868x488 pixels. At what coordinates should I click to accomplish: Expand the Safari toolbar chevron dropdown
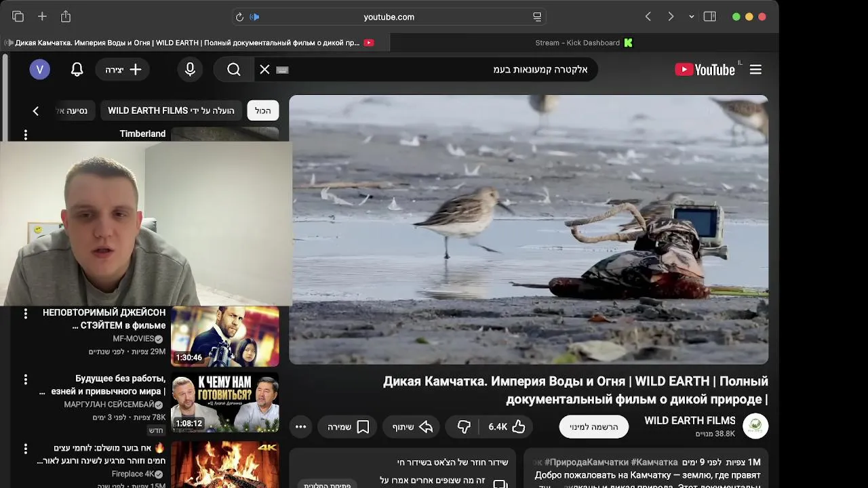(691, 17)
